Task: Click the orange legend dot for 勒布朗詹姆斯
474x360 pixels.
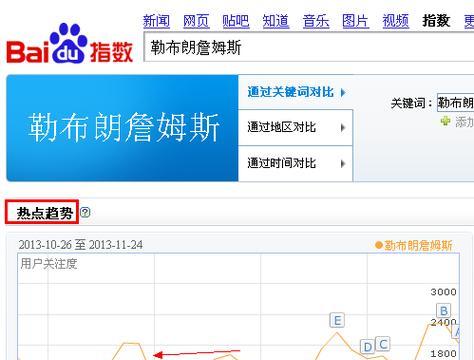Action: click(378, 245)
